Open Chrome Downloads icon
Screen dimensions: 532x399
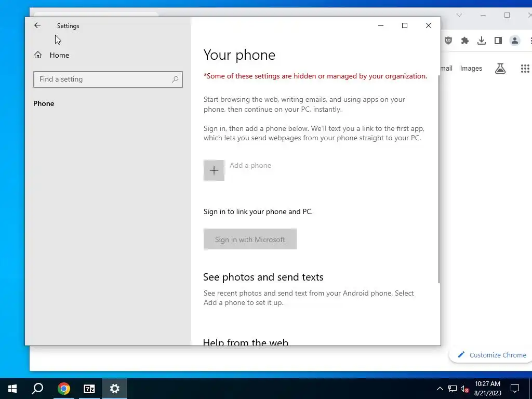point(482,41)
